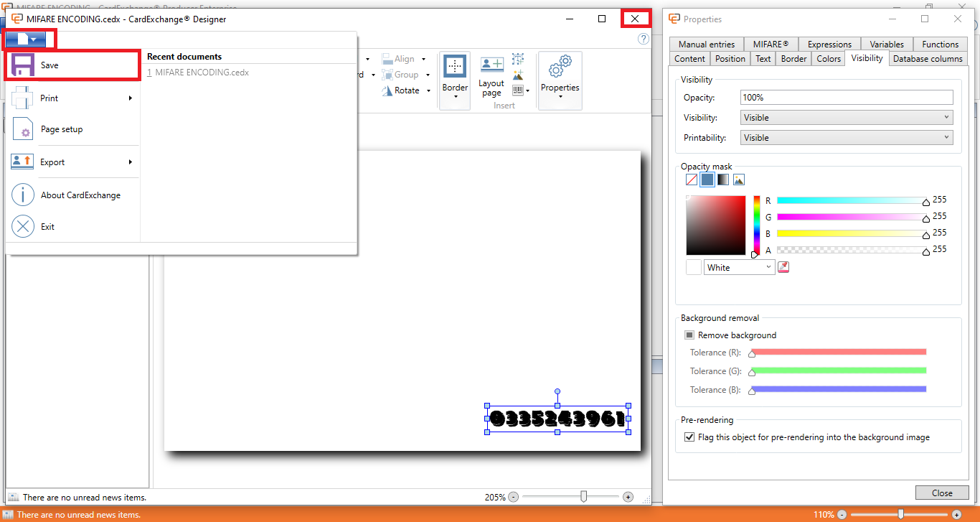
Task: Select the barcode number object on the card
Action: point(557,419)
